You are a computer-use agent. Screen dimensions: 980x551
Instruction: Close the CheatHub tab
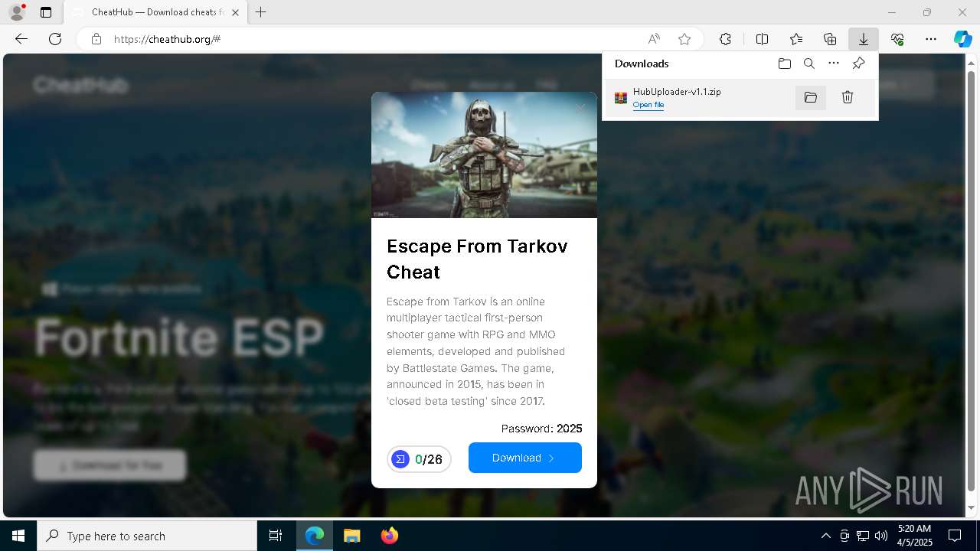coord(235,12)
